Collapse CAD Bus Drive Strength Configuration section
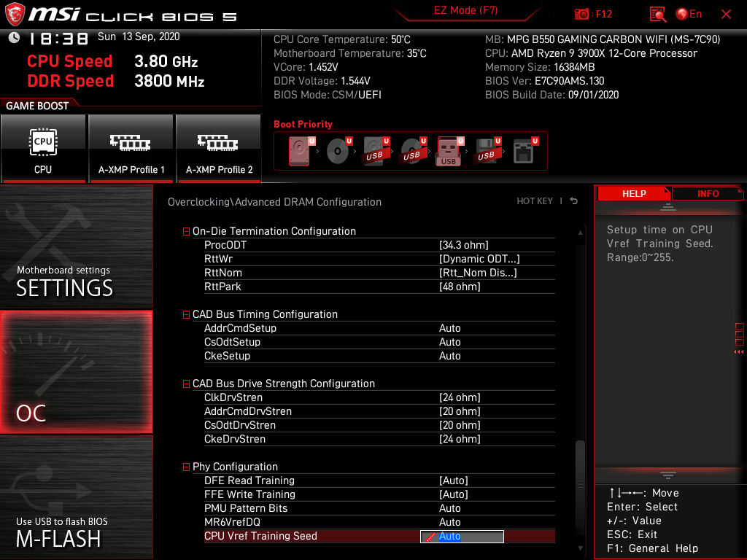747x560 pixels. (x=186, y=384)
